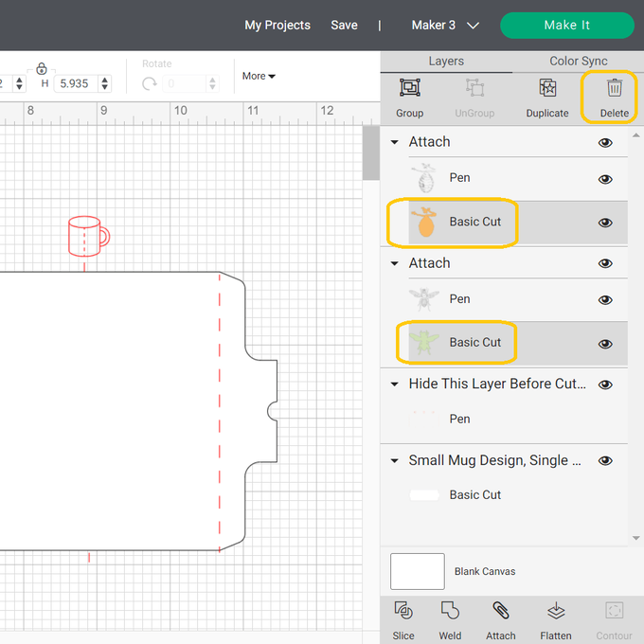Click the height lock icon
This screenshot has width=644, height=644.
42,68
